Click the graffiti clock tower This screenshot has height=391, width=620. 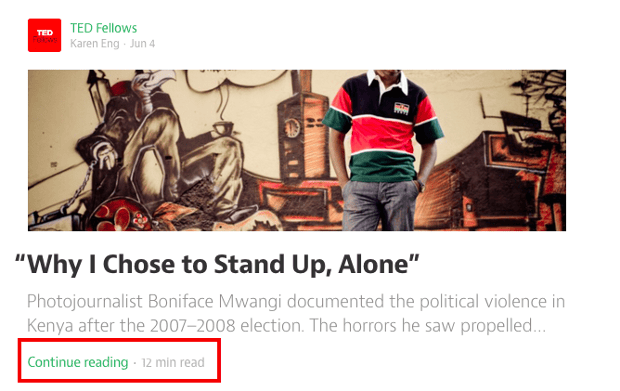(302, 127)
